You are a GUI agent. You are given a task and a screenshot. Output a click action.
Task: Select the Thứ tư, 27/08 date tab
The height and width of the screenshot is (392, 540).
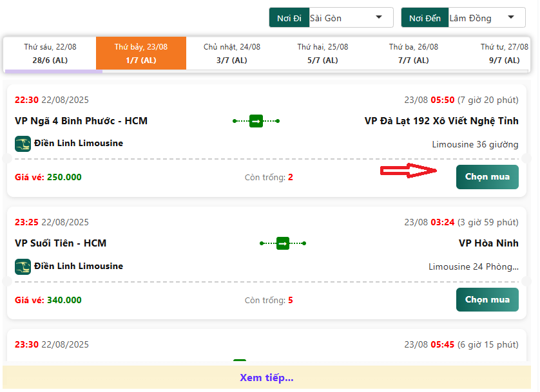pyautogui.click(x=504, y=53)
